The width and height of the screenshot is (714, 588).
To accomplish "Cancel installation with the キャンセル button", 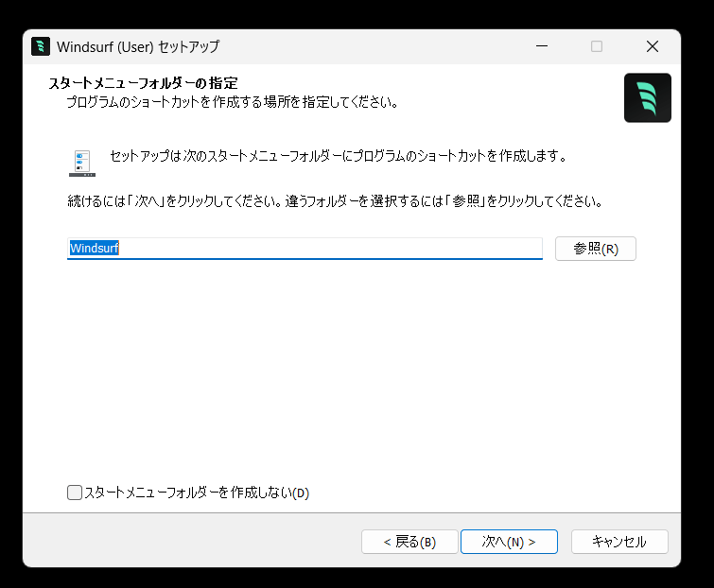I will [619, 542].
